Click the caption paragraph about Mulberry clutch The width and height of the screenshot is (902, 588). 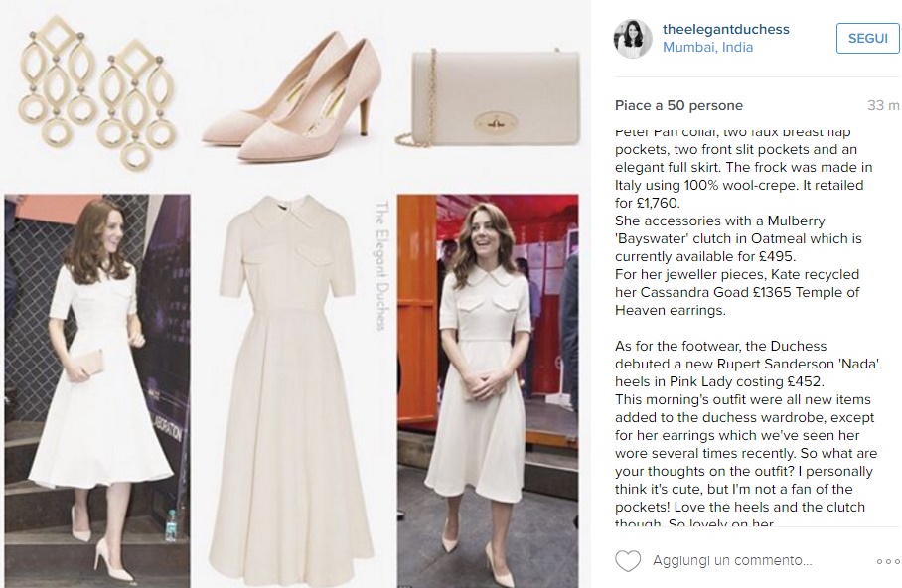click(738, 238)
